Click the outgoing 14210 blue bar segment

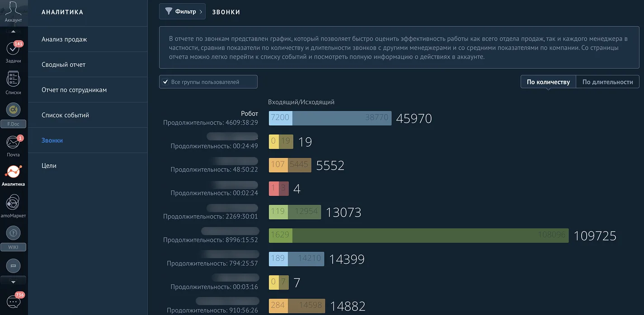(x=306, y=259)
